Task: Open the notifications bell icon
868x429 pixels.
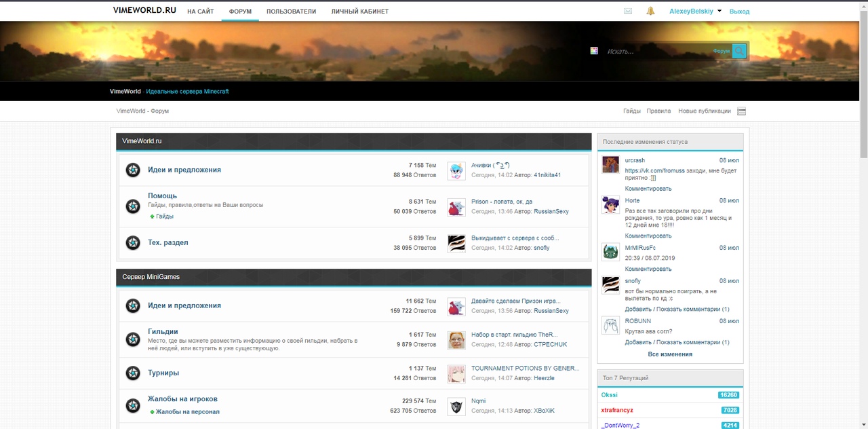Action: [650, 11]
